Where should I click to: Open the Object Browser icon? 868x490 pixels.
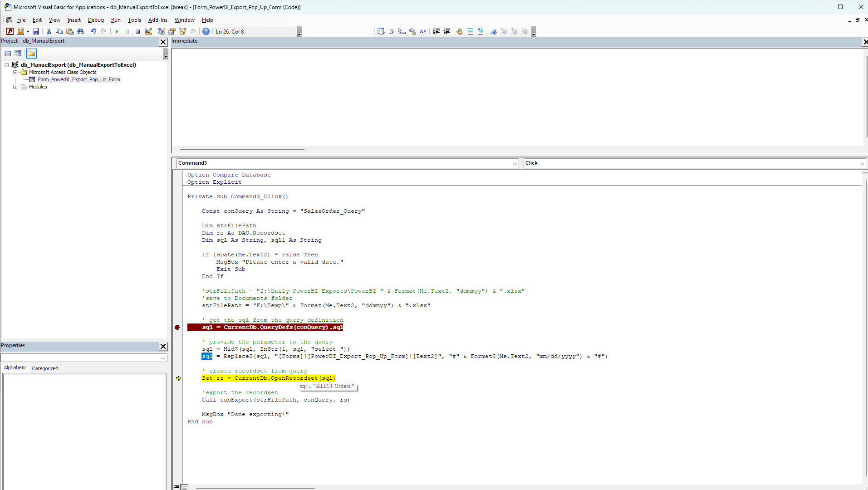coord(182,31)
